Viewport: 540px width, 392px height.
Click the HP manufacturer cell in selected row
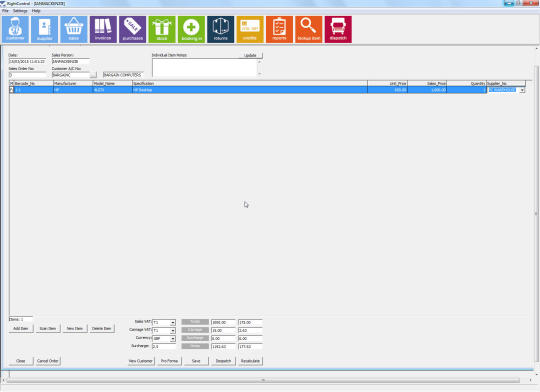[x=73, y=90]
